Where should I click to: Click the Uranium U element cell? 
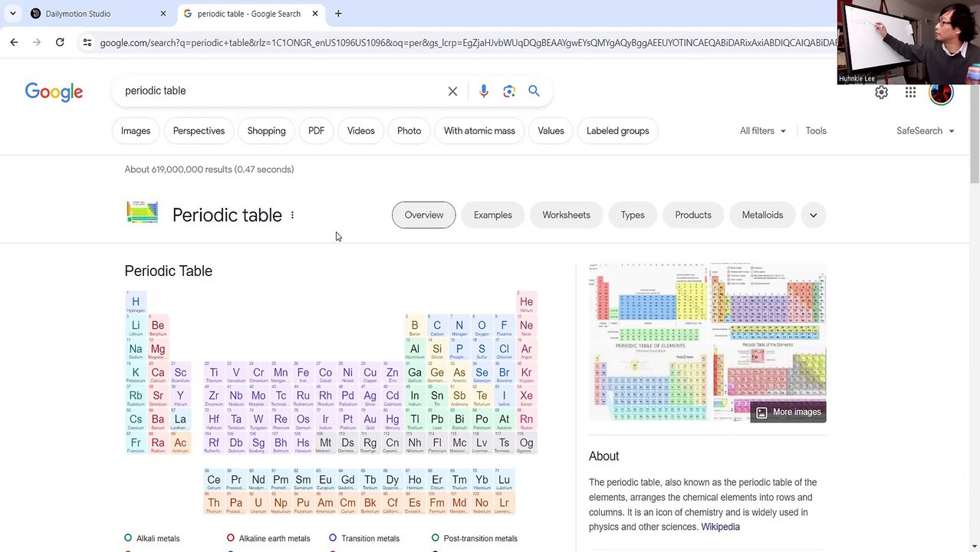tap(258, 504)
